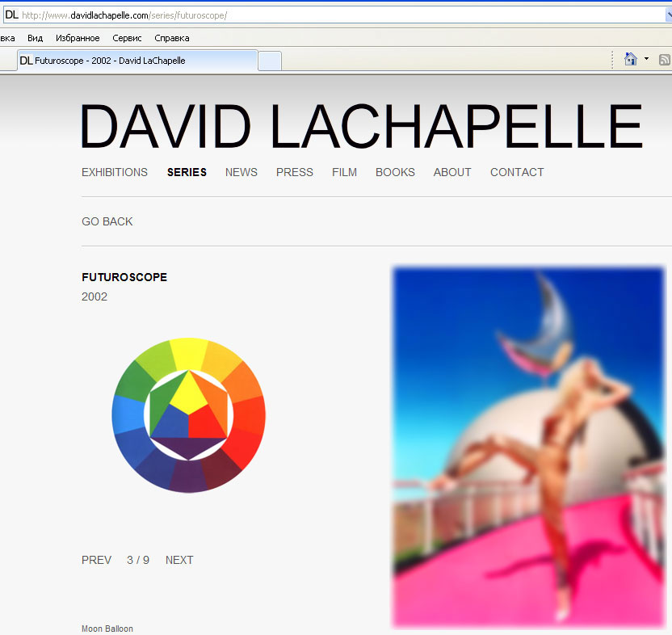Click the Moon Balloon photograph
This screenshot has height=635, width=672.
point(529,447)
